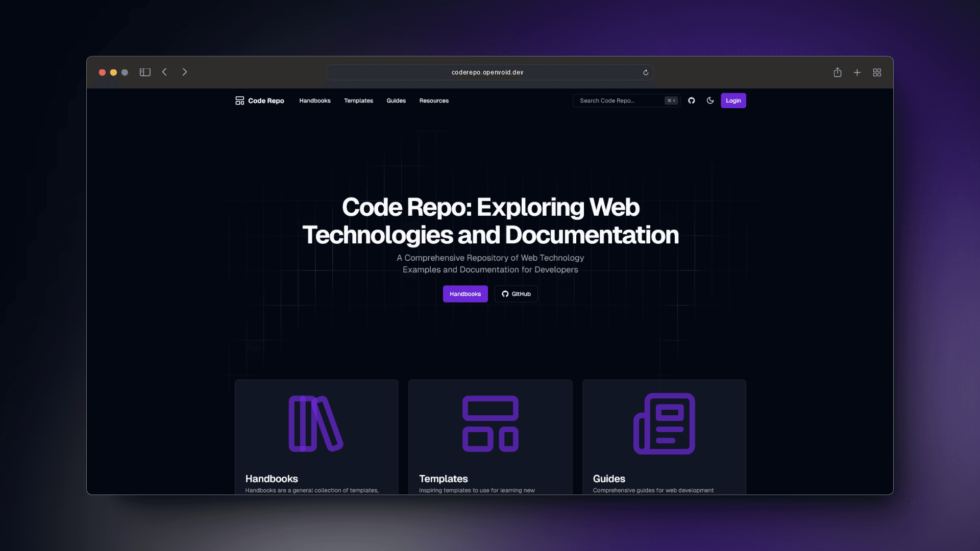Toggle the browser tab sidebar view
Viewport: 980px width, 551px height.
[145, 72]
